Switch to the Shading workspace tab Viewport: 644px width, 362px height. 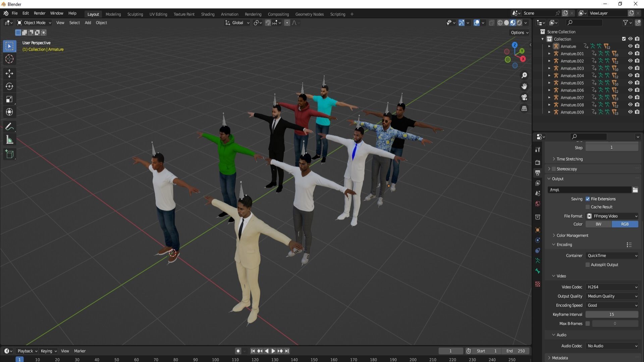[x=208, y=14]
